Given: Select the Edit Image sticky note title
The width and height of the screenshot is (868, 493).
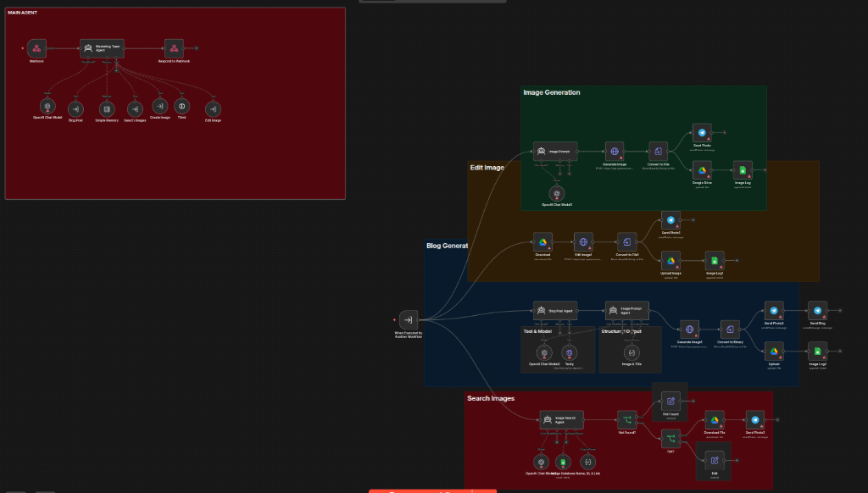Looking at the screenshot, I should [487, 168].
